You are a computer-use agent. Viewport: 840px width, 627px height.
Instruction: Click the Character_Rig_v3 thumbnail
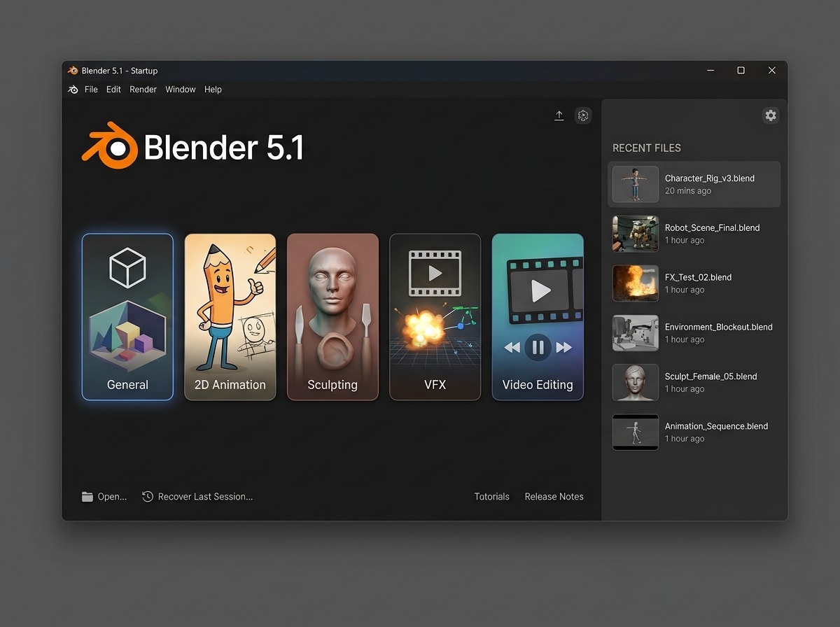coord(636,185)
